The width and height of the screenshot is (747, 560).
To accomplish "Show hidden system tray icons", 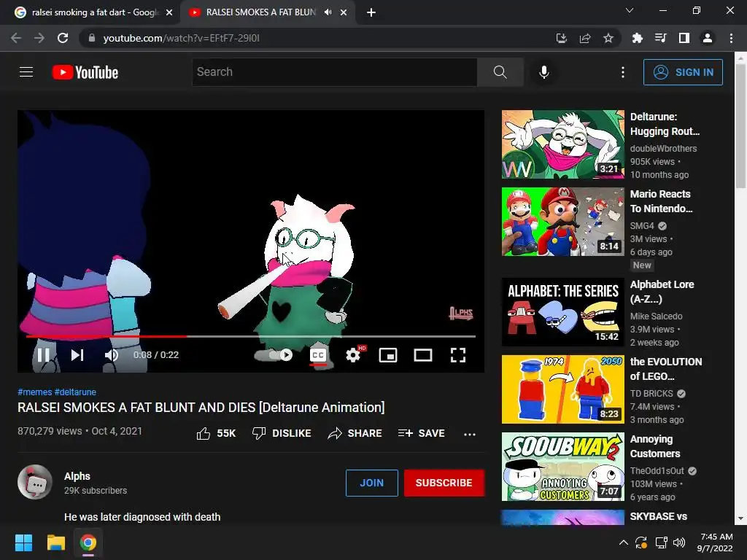I will point(623,542).
